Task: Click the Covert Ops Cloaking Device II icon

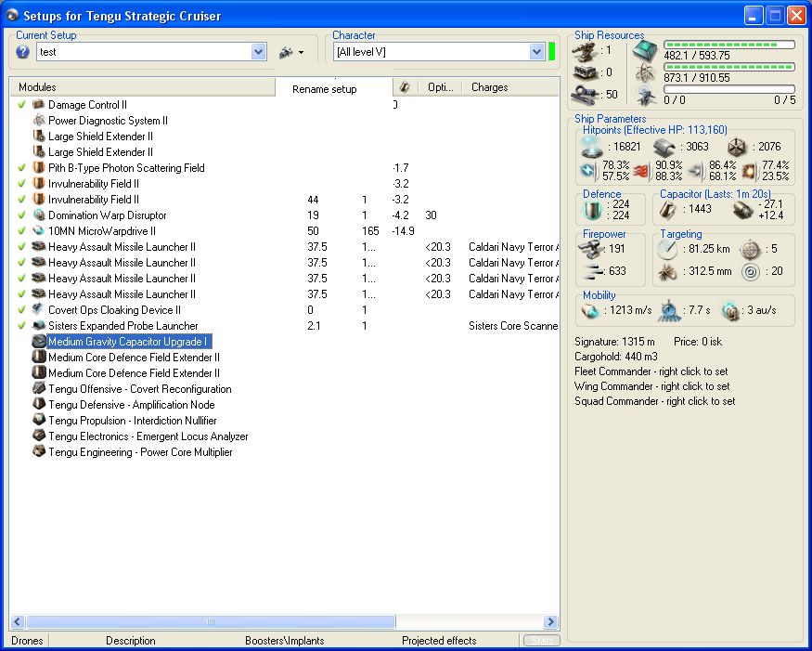Action: tap(39, 310)
